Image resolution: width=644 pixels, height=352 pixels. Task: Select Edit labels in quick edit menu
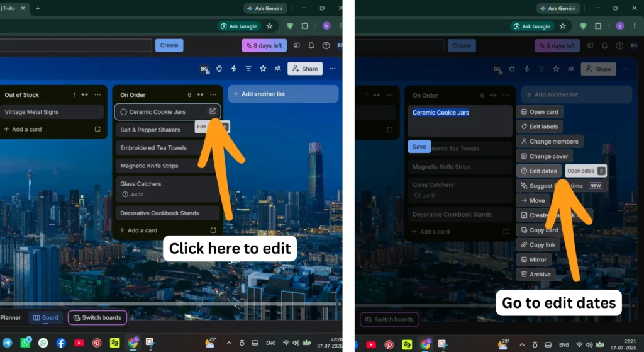pos(539,127)
